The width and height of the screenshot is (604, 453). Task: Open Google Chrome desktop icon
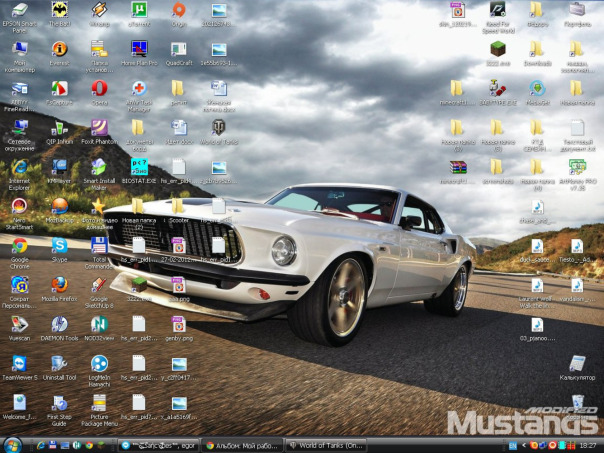click(x=19, y=246)
